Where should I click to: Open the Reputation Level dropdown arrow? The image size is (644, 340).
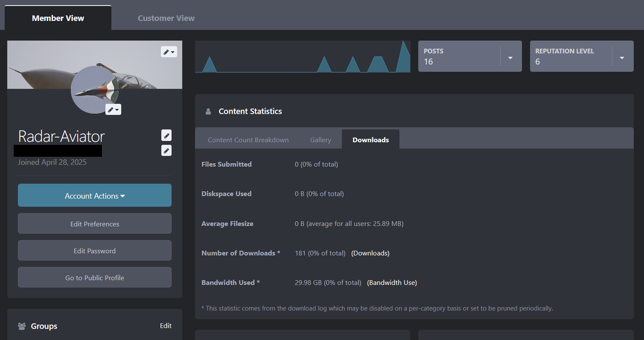click(x=622, y=57)
